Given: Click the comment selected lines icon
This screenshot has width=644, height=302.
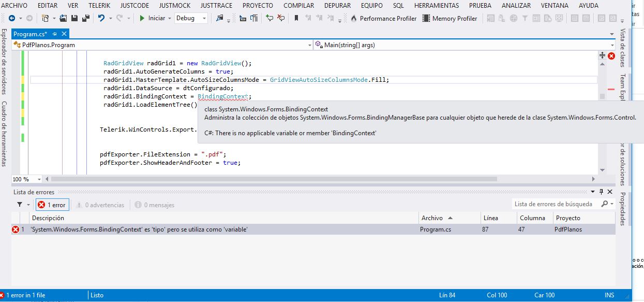Looking at the screenshot, I should point(269,18).
